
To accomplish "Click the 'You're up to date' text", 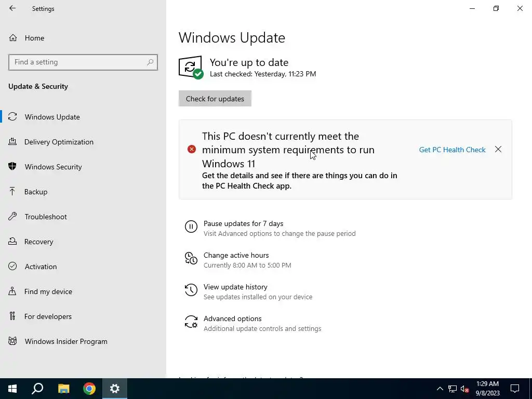I will coord(249,62).
